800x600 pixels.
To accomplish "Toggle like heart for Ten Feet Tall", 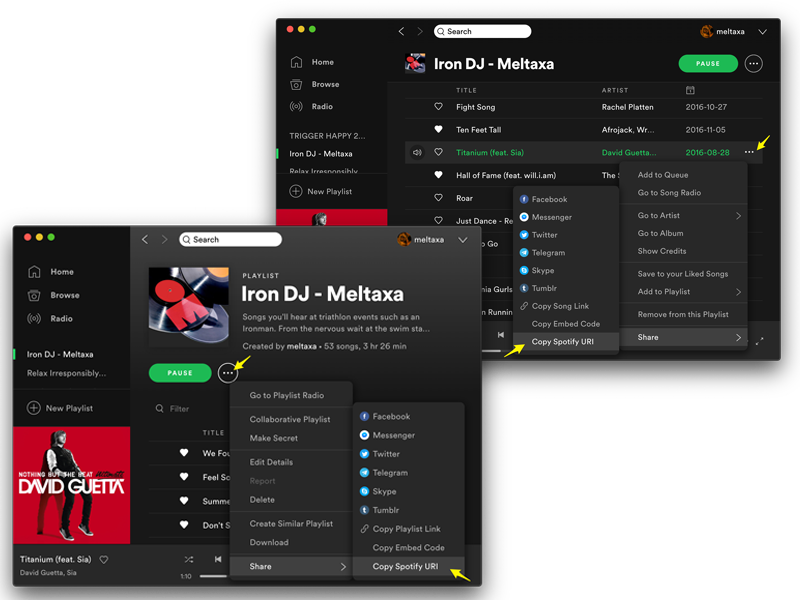I will (x=438, y=129).
